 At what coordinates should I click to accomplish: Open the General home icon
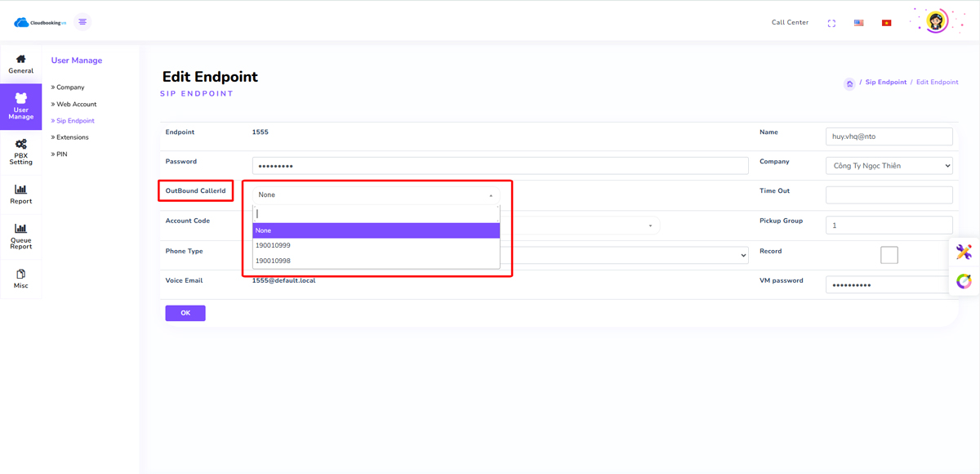[x=21, y=59]
